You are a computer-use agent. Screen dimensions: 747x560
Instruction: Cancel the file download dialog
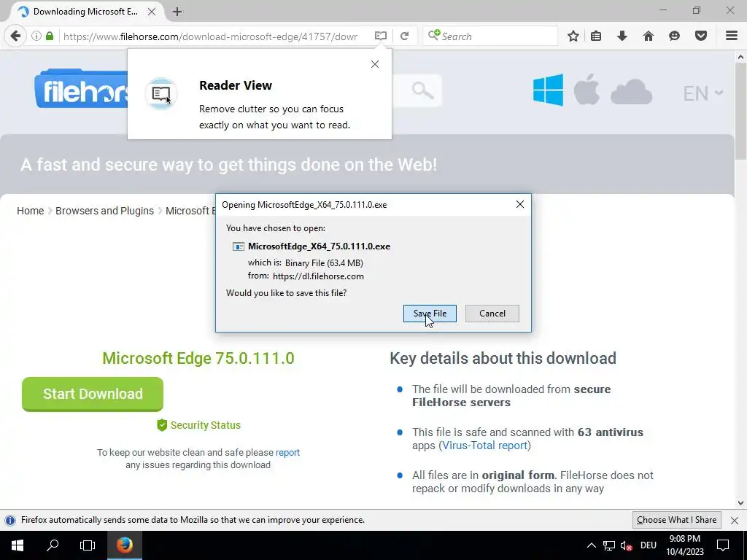click(x=492, y=314)
